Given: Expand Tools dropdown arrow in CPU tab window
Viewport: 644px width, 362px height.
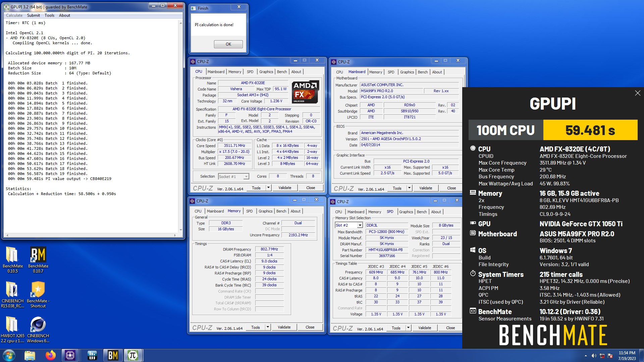Looking at the screenshot, I should point(268,188).
